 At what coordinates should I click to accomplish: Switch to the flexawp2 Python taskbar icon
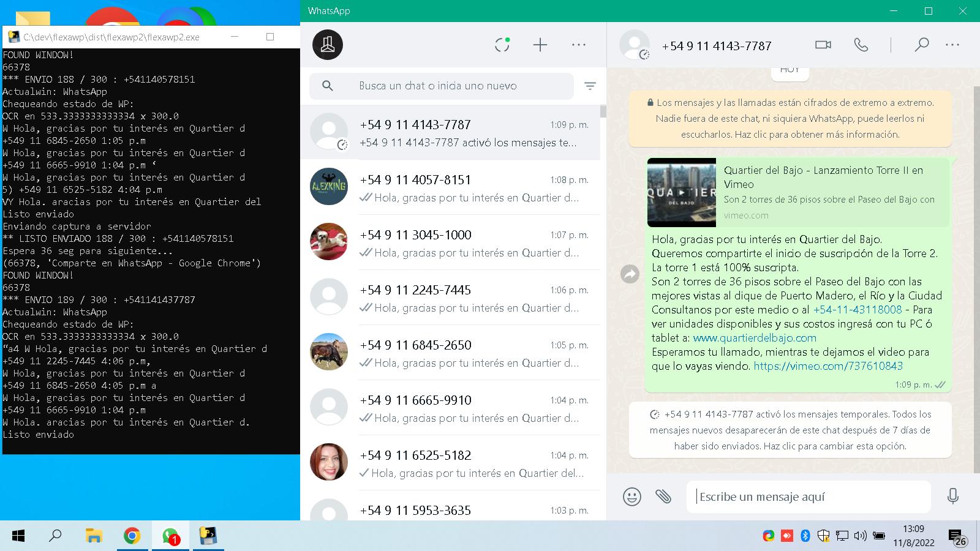(x=208, y=536)
